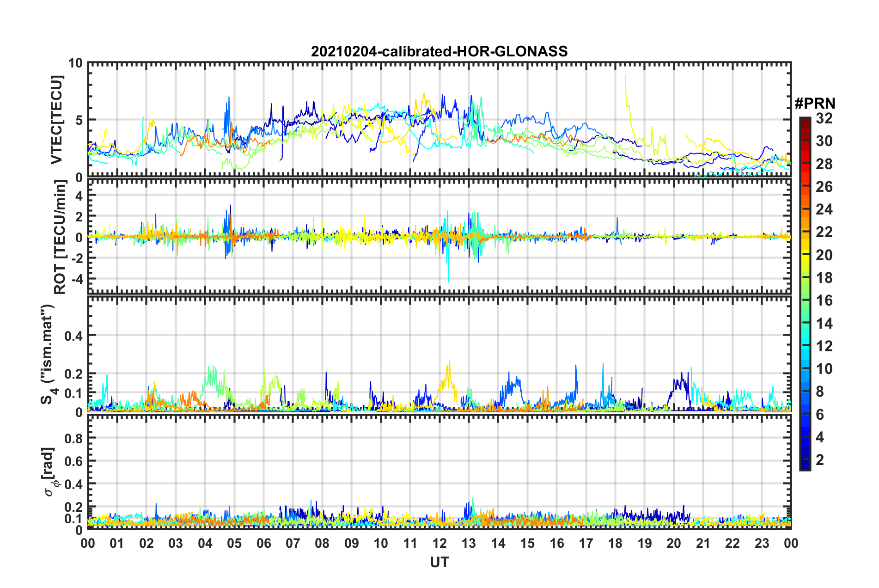Click the ROT [TECU/min] axis label
The width and height of the screenshot is (879, 588).
coord(60,237)
